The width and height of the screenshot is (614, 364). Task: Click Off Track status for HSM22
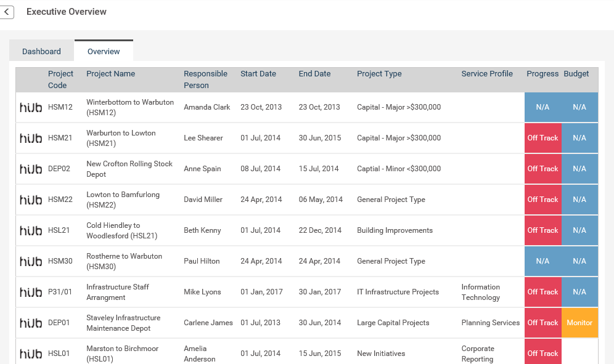542,200
